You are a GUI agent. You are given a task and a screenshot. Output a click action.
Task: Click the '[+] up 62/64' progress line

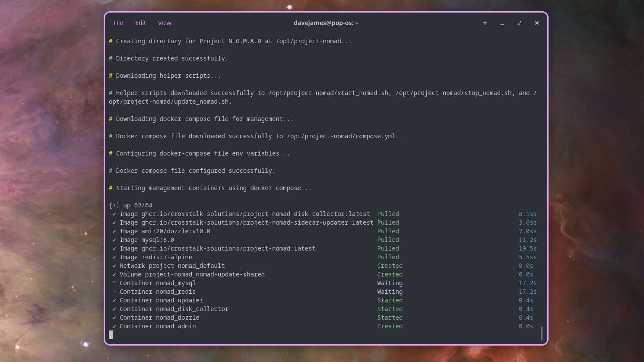[130, 205]
